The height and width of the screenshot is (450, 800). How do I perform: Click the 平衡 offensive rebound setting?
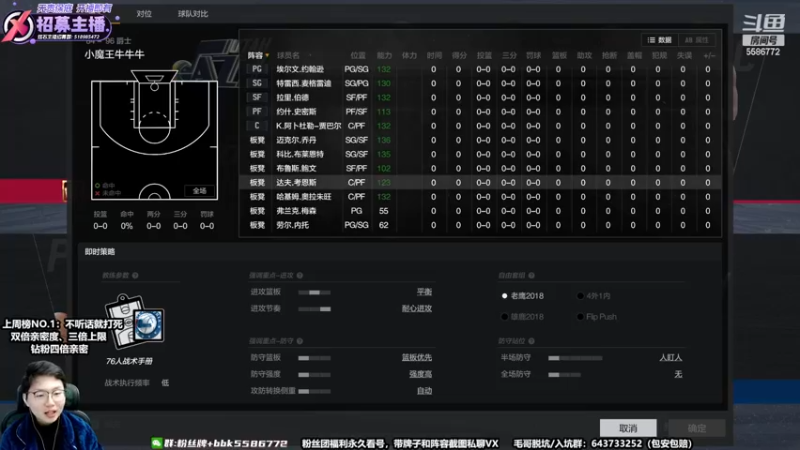click(x=424, y=292)
